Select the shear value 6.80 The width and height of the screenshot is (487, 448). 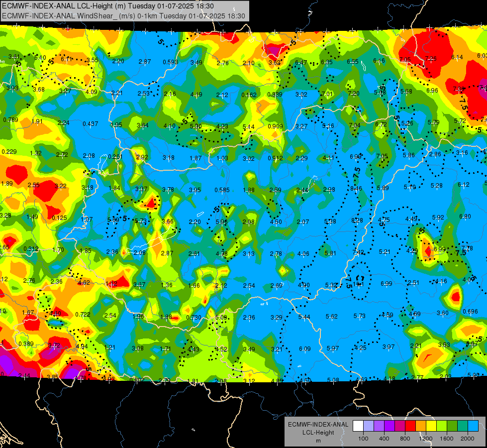point(465,217)
